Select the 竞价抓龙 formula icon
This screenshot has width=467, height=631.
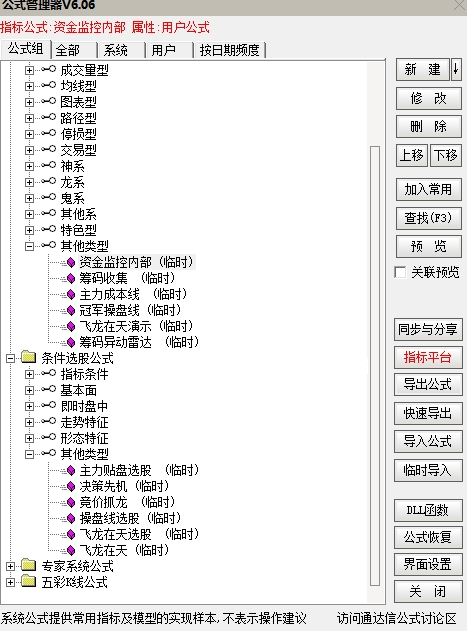click(71, 502)
